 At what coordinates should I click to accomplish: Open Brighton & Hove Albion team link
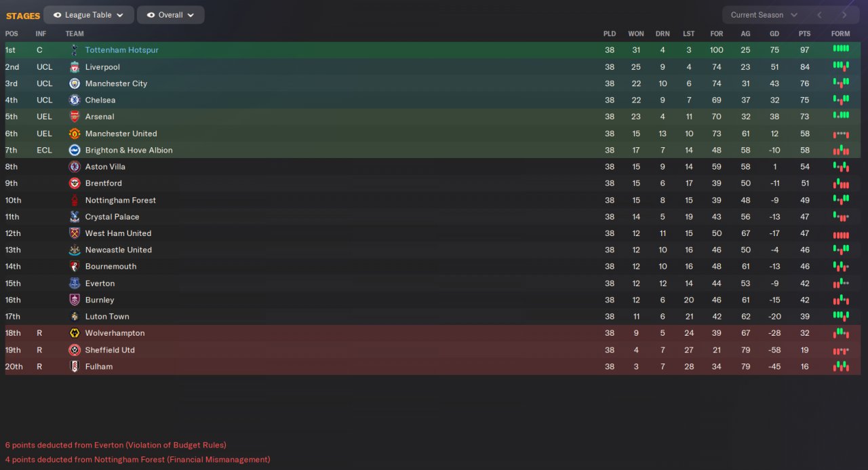129,151
